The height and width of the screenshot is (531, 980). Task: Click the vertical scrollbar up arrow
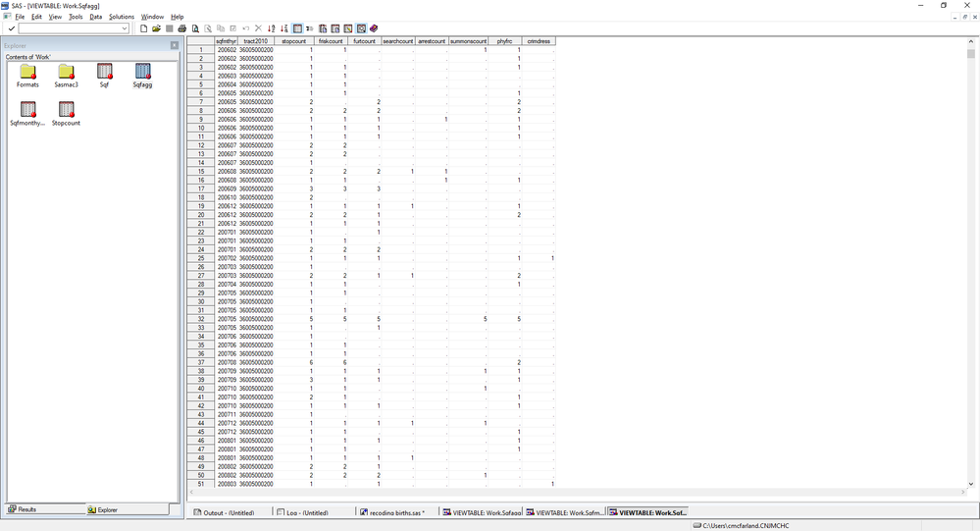pos(970,41)
